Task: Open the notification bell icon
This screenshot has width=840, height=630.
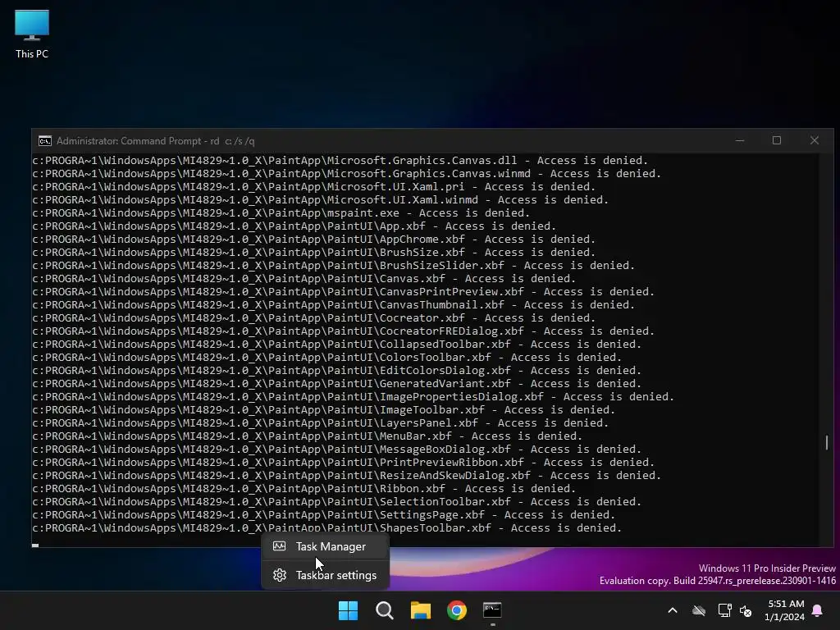Action: coord(818,610)
